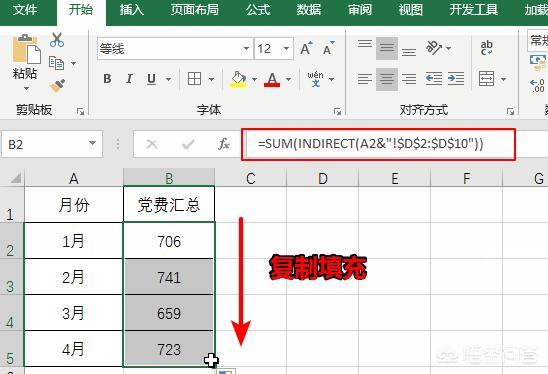Decrease font size with smaller A
The image size is (548, 374).
pyautogui.click(x=329, y=49)
